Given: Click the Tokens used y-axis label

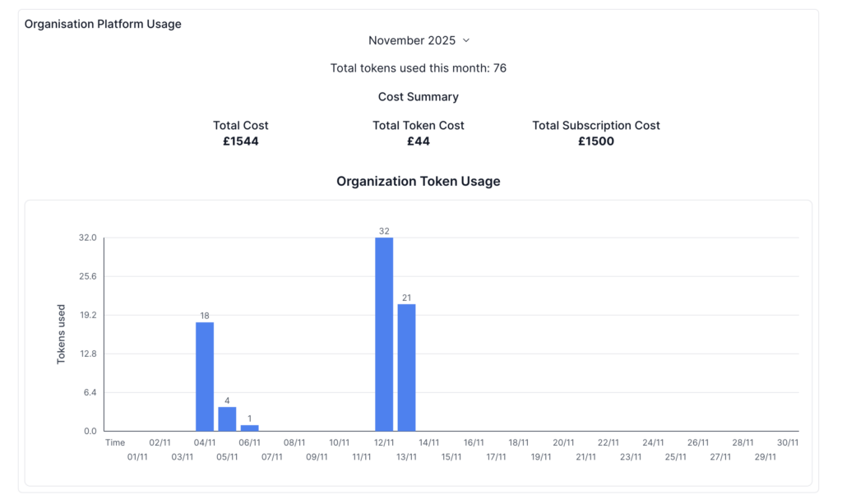Looking at the screenshot, I should pyautogui.click(x=62, y=334).
